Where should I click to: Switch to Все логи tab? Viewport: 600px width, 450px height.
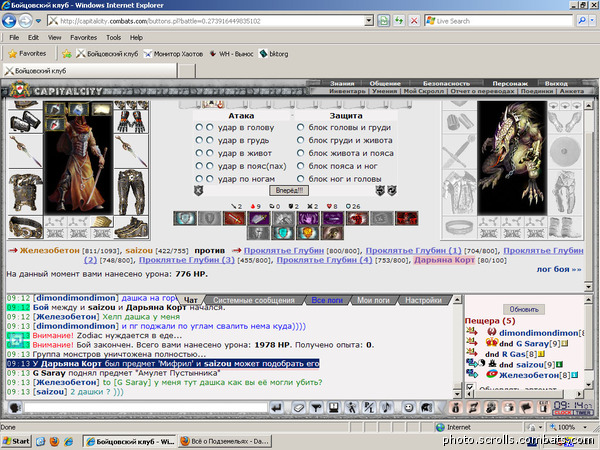click(327, 300)
